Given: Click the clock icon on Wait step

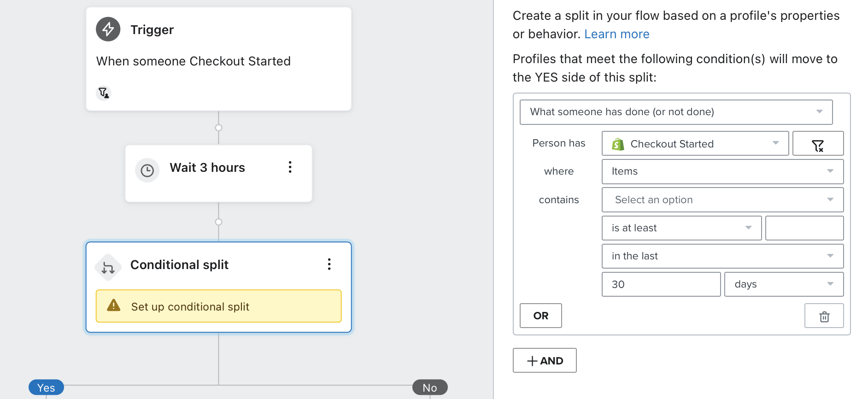Looking at the screenshot, I should point(147,171).
